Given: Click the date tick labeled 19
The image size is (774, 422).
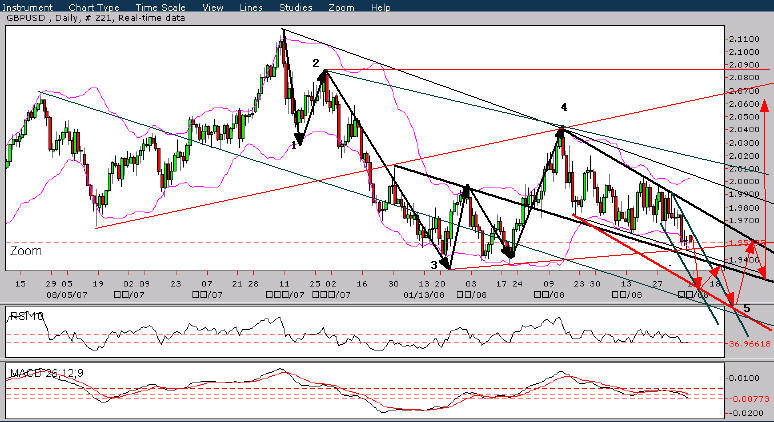Looking at the screenshot, I should tap(98, 284).
